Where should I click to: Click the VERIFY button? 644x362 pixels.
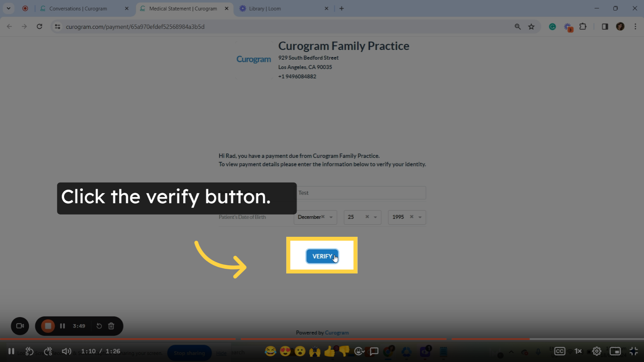[x=322, y=256]
